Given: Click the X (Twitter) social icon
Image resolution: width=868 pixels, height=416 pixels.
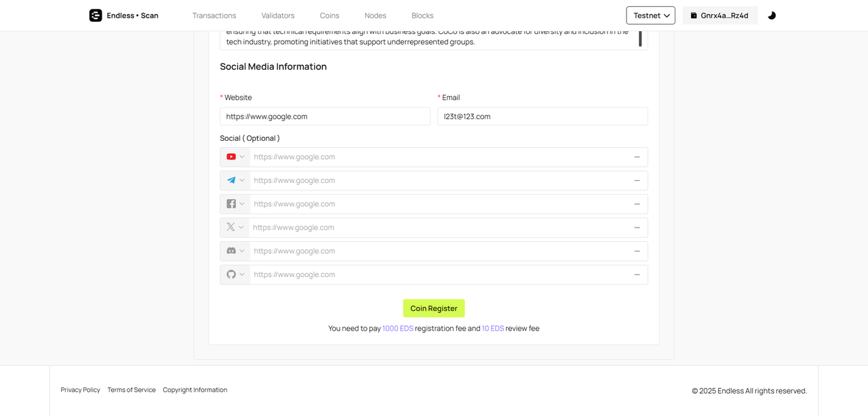Looking at the screenshot, I should (231, 228).
